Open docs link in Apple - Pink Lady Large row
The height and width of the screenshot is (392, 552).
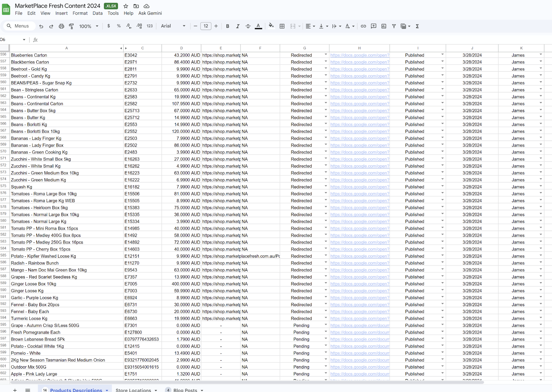click(x=359, y=374)
